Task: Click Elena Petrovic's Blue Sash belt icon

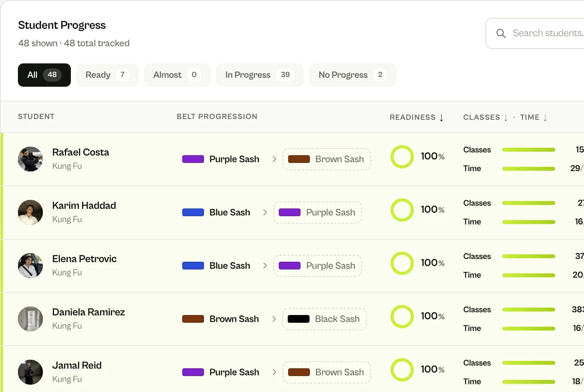Action: tap(193, 266)
